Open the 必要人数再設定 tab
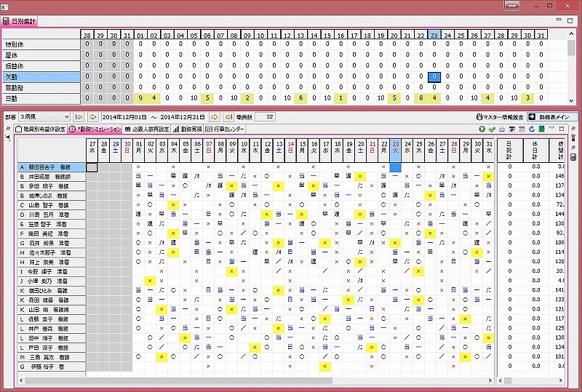582x392 pixels. (147, 129)
